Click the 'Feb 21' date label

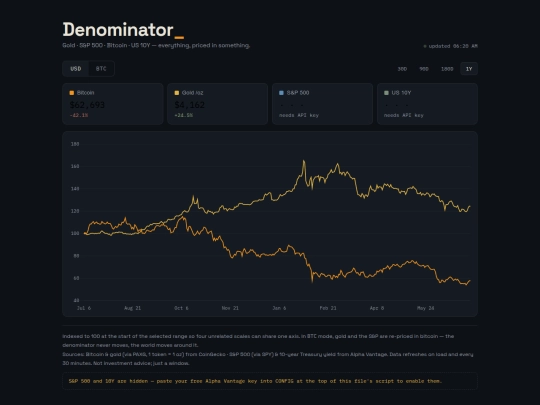point(328,308)
